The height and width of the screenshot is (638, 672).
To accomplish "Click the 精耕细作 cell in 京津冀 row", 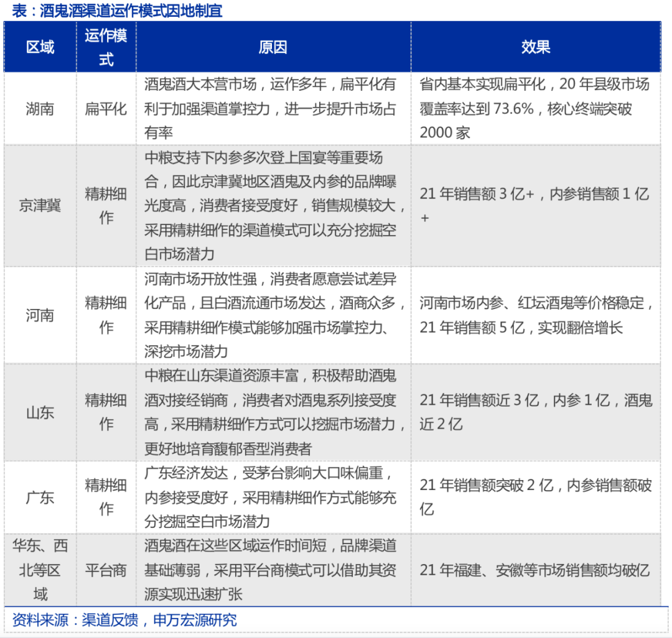I will point(106,206).
